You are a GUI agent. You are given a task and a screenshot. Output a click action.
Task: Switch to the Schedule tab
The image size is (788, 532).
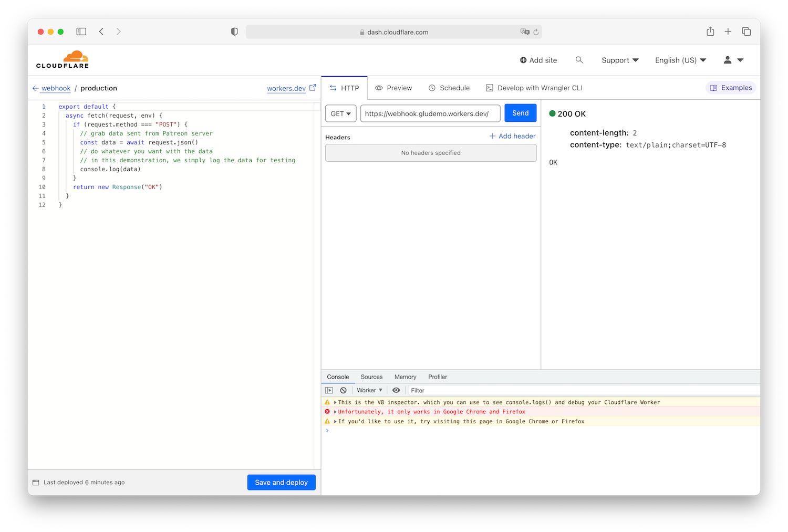(449, 88)
